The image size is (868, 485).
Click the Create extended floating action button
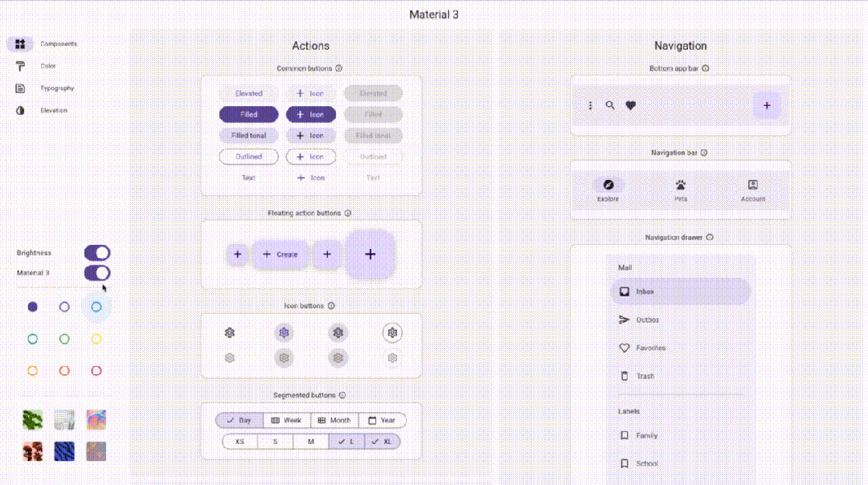[x=280, y=255]
